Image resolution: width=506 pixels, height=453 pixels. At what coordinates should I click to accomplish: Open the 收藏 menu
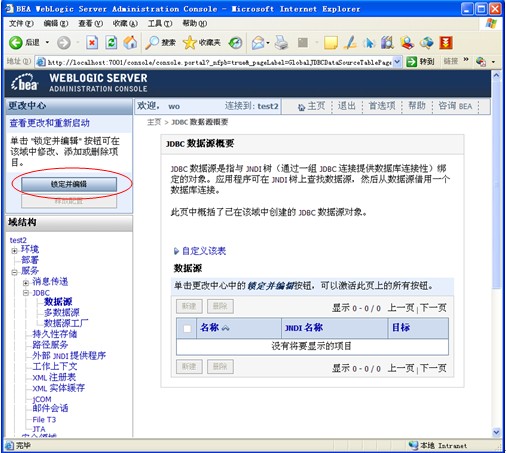125,23
